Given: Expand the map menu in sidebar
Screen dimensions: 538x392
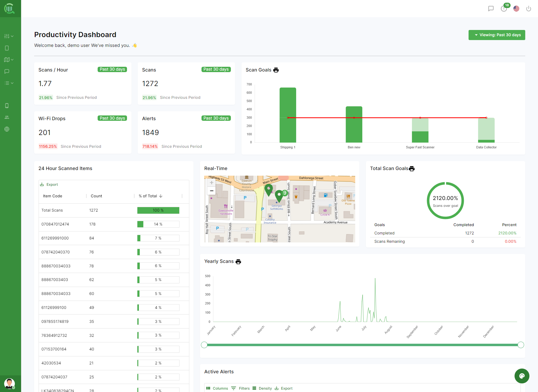Looking at the screenshot, I should click(9, 60).
